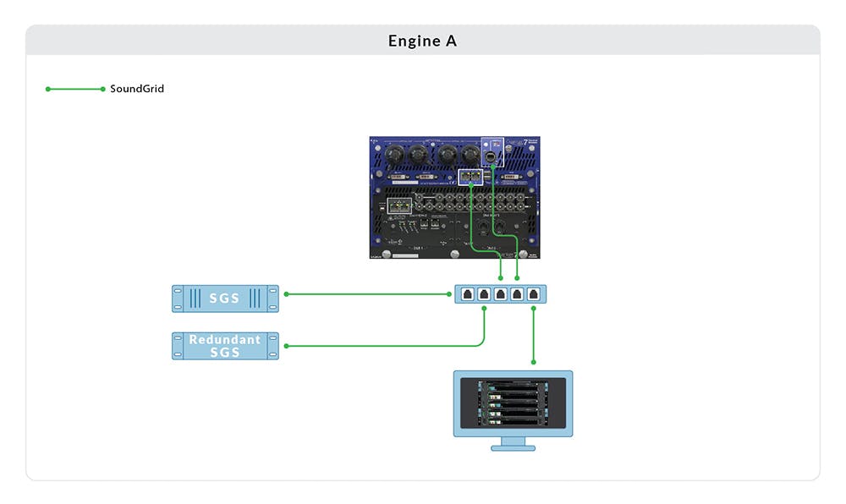
Task: Click the first port on the network switch
Action: [x=466, y=294]
